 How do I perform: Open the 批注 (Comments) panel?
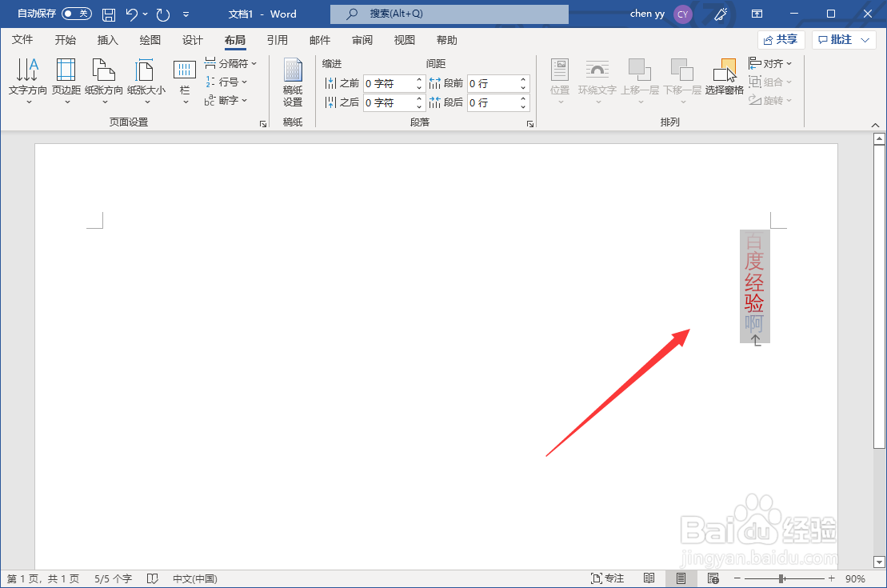(838, 39)
